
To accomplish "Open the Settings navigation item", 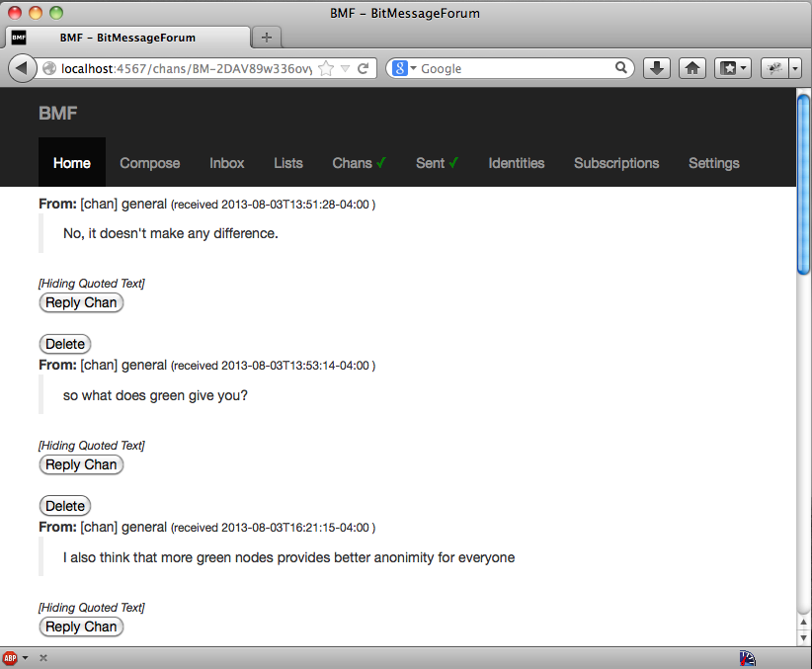I will pyautogui.click(x=713, y=163).
